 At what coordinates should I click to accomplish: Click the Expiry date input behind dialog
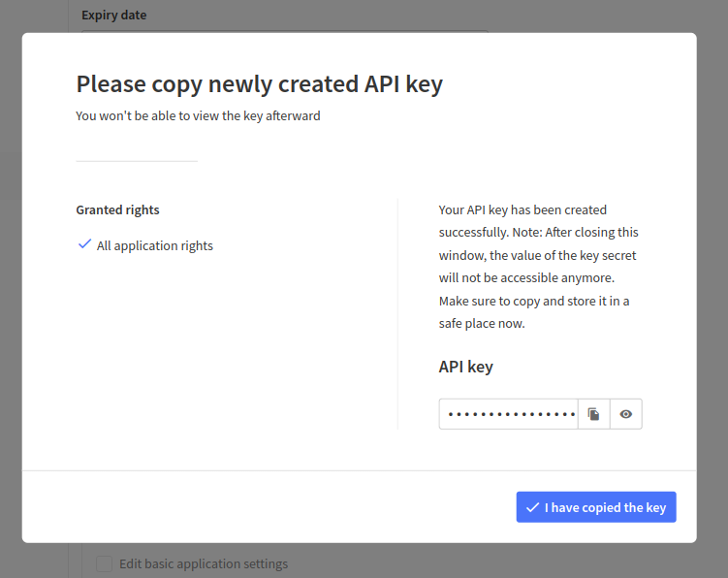click(x=285, y=32)
